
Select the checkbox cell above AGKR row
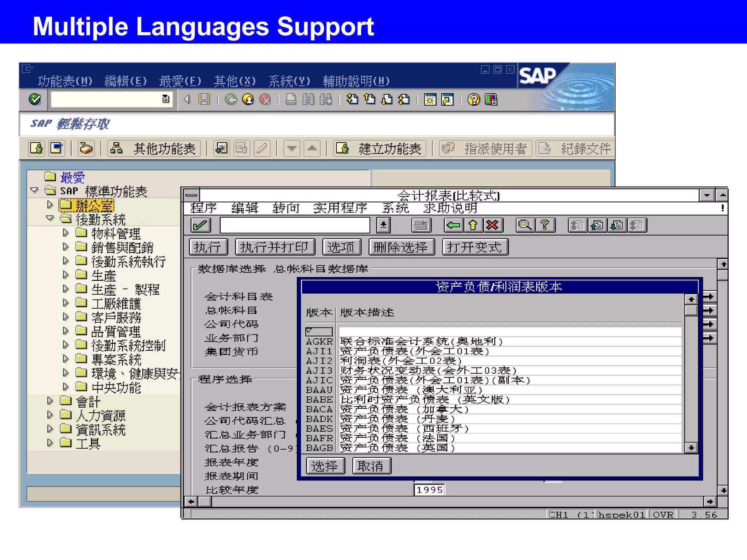[x=319, y=331]
